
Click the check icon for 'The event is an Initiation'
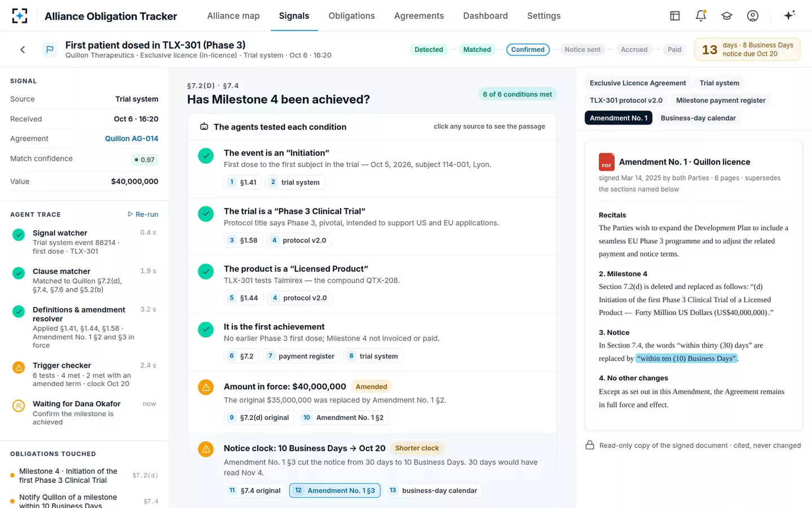206,156
